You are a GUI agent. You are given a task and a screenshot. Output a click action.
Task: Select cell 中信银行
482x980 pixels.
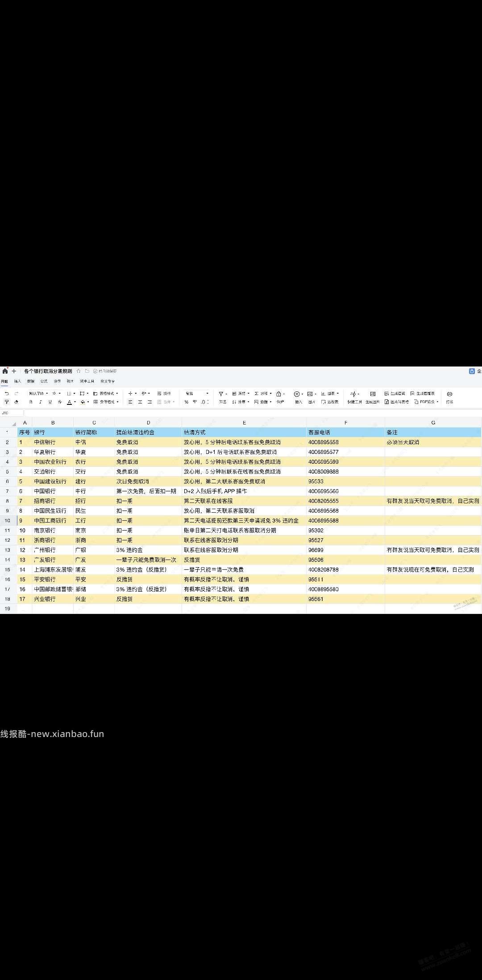53,442
